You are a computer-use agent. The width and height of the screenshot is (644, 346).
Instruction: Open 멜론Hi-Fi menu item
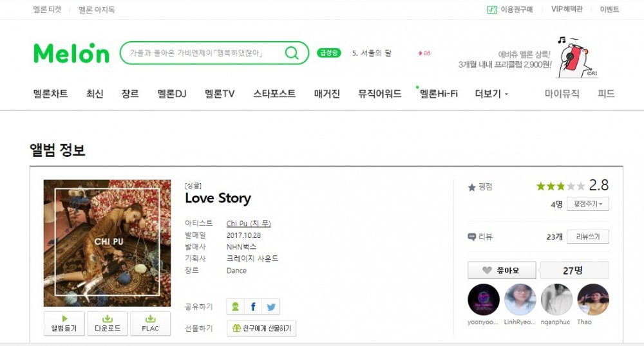pyautogui.click(x=438, y=94)
